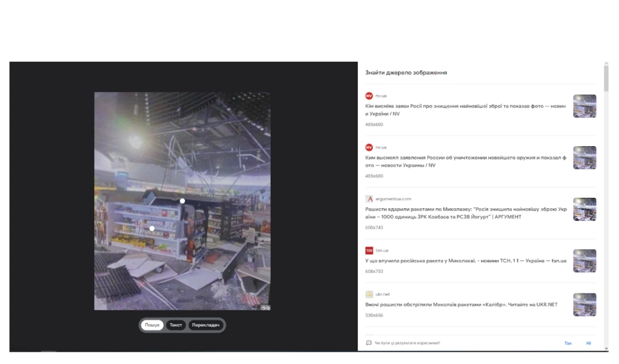The height and width of the screenshot is (364, 619).
Task: Click the red NV favicon on second result
Action: pos(369,147)
